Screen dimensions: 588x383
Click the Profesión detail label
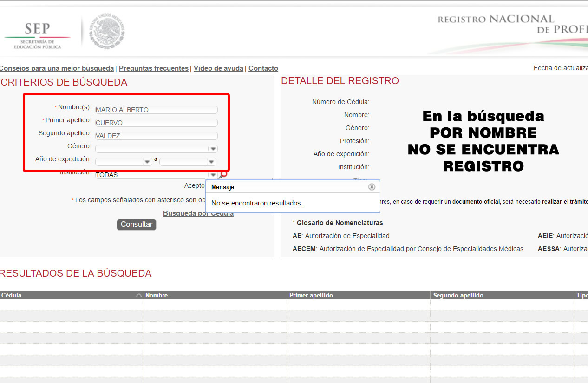(355, 141)
